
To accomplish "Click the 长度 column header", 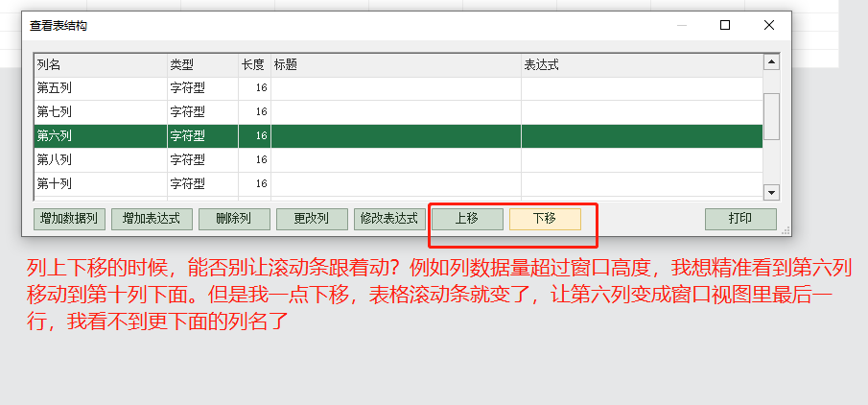I will click(254, 65).
